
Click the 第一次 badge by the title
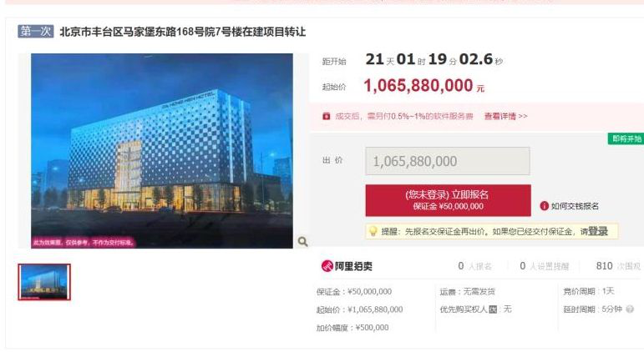tap(36, 31)
